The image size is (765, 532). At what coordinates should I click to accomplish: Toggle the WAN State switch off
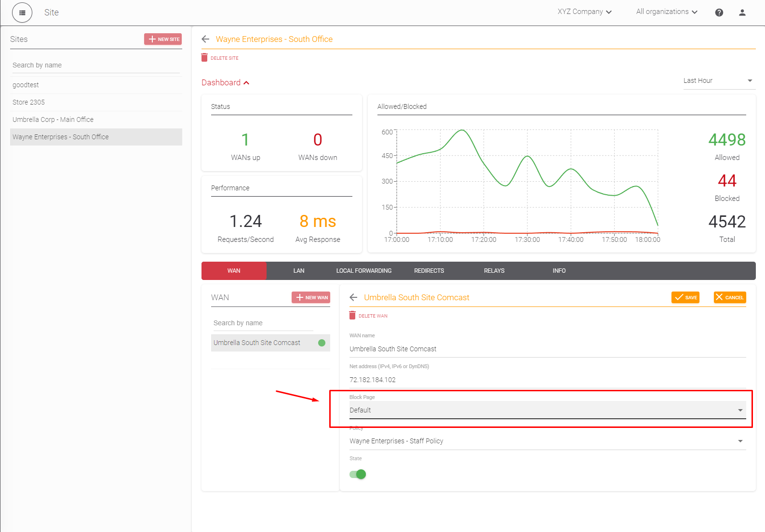pos(358,474)
